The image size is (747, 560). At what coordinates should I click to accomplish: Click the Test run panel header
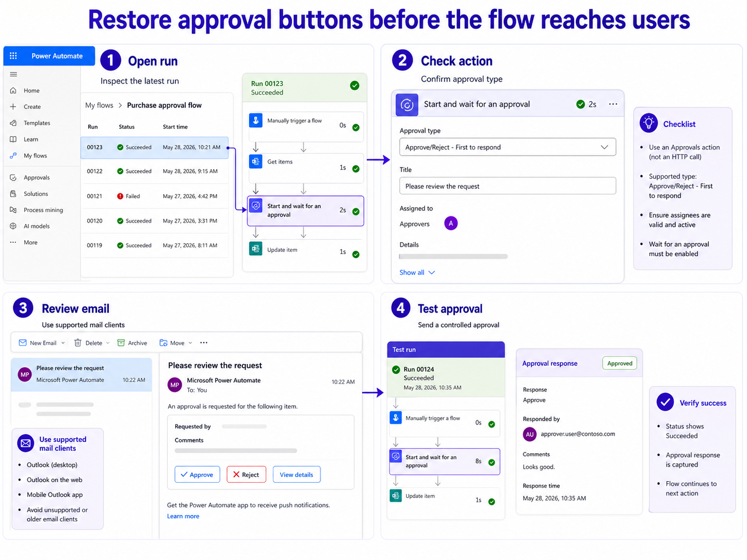pyautogui.click(x=446, y=350)
